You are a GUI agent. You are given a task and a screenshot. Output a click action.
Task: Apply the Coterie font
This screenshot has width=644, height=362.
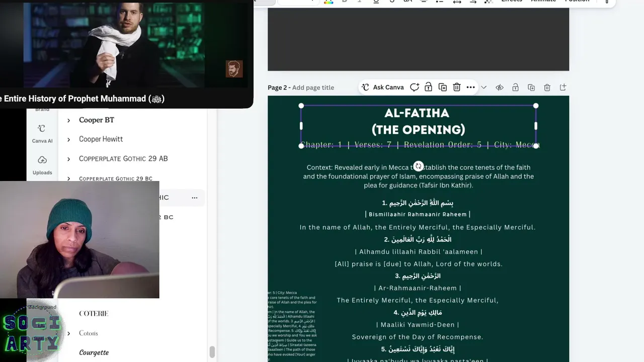[x=94, y=314]
